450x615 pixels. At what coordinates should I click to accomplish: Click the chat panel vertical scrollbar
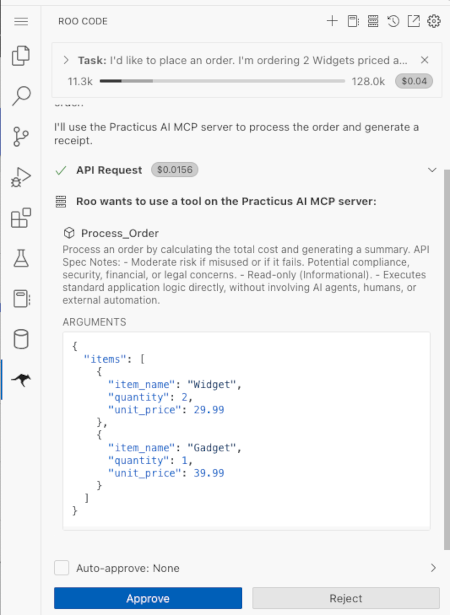[446, 359]
